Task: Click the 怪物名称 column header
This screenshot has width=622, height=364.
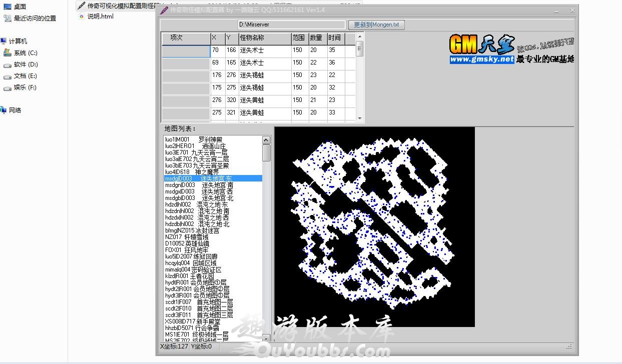Action: 264,38
